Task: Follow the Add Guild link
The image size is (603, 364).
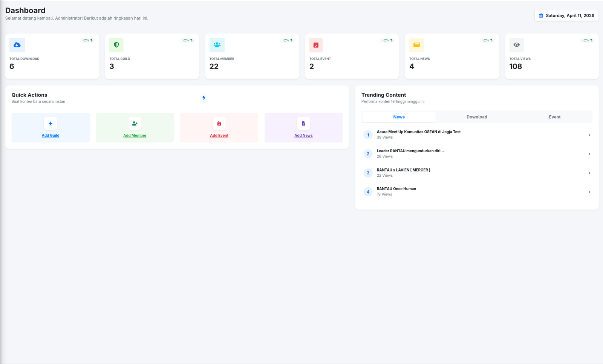Action: coord(51,136)
